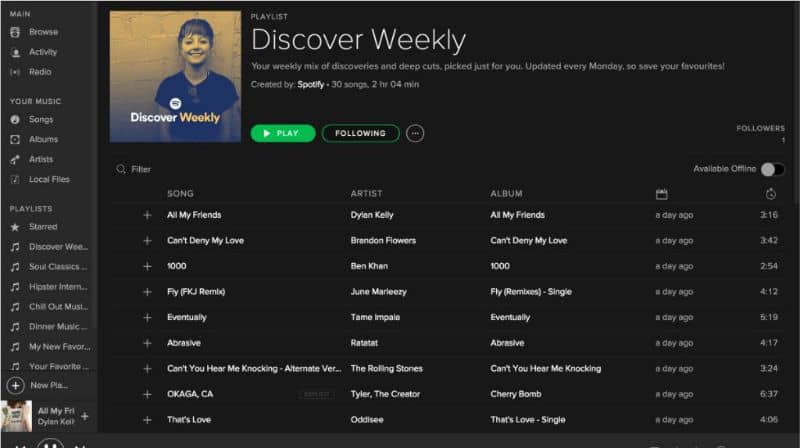This screenshot has width=800, height=448.
Task: Click the Discover Weekly cover art
Action: pos(175,77)
